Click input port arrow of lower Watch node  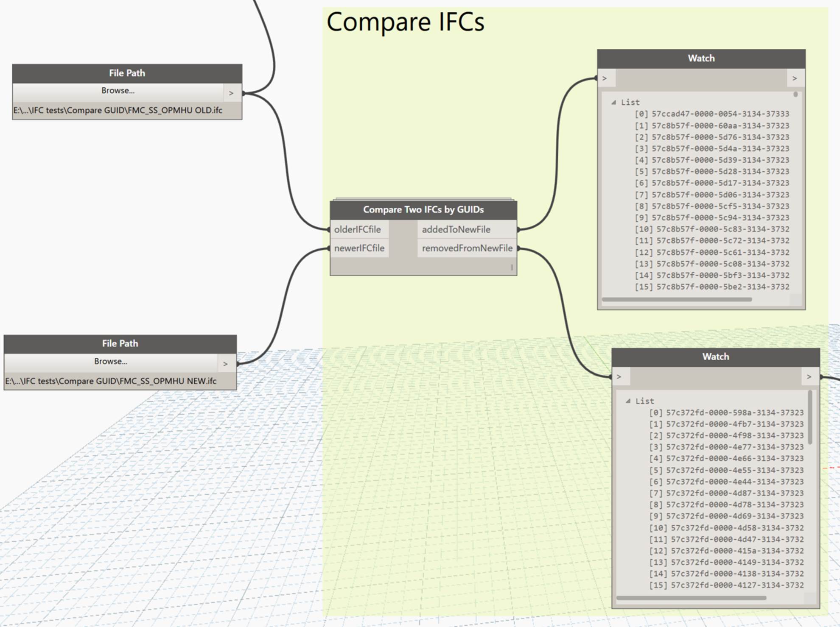point(619,377)
